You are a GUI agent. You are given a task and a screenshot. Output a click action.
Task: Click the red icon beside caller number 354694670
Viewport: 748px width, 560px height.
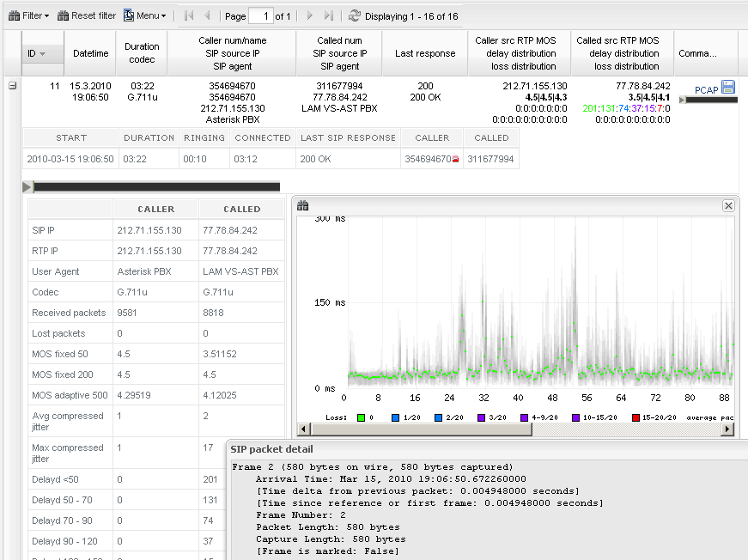pyautogui.click(x=455, y=160)
